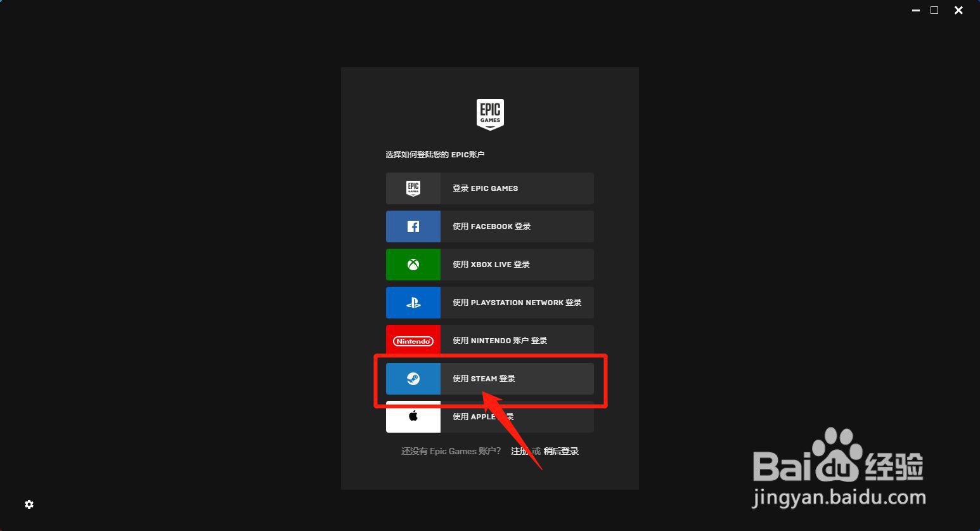Click the text 选择如何登陆您的 EPIC账户
Image resolution: width=980 pixels, height=531 pixels.
(x=435, y=155)
